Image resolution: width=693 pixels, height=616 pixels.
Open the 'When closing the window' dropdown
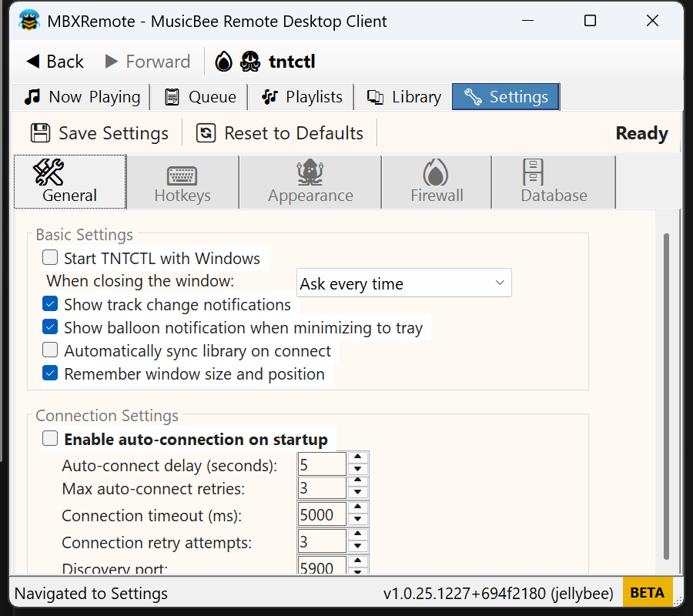tap(403, 283)
